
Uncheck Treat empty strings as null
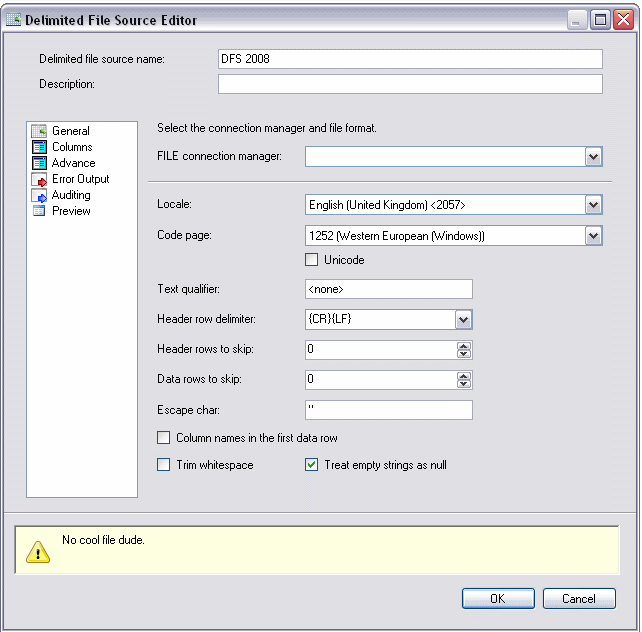pyautogui.click(x=311, y=465)
